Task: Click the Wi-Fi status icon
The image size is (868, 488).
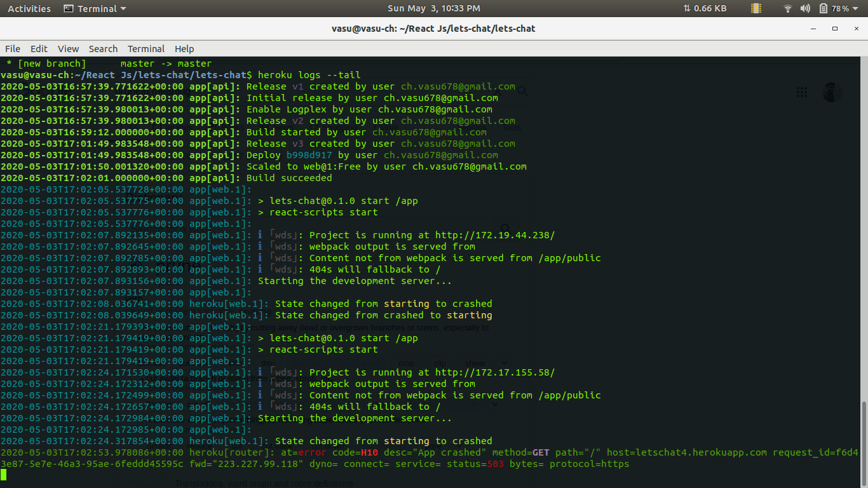Action: pos(787,8)
